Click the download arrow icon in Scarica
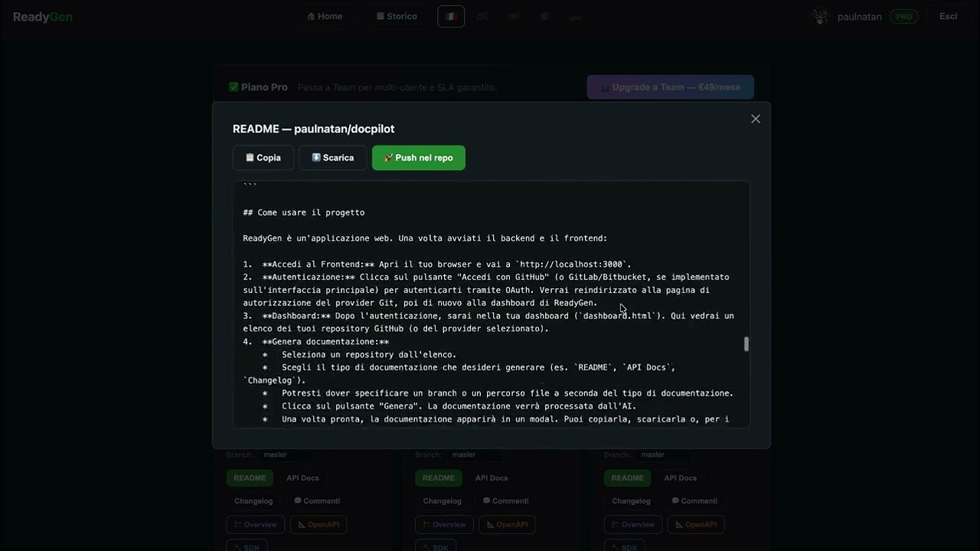 [x=316, y=158]
